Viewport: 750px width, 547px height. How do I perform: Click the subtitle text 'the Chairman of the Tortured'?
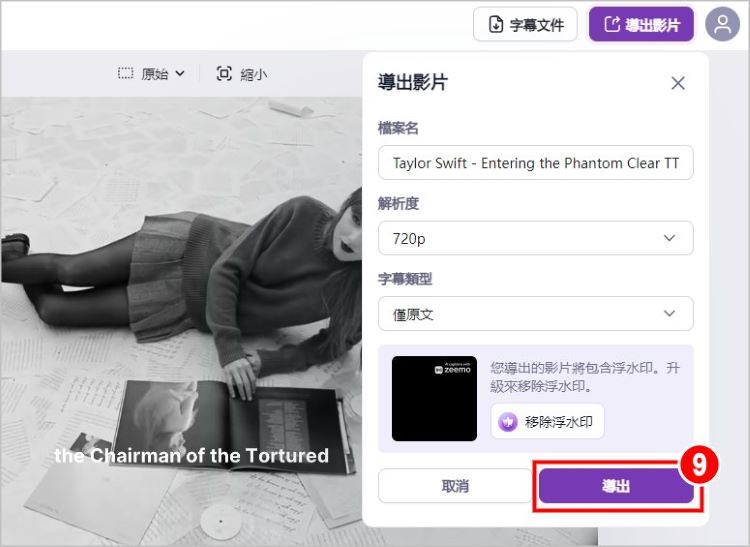192,456
